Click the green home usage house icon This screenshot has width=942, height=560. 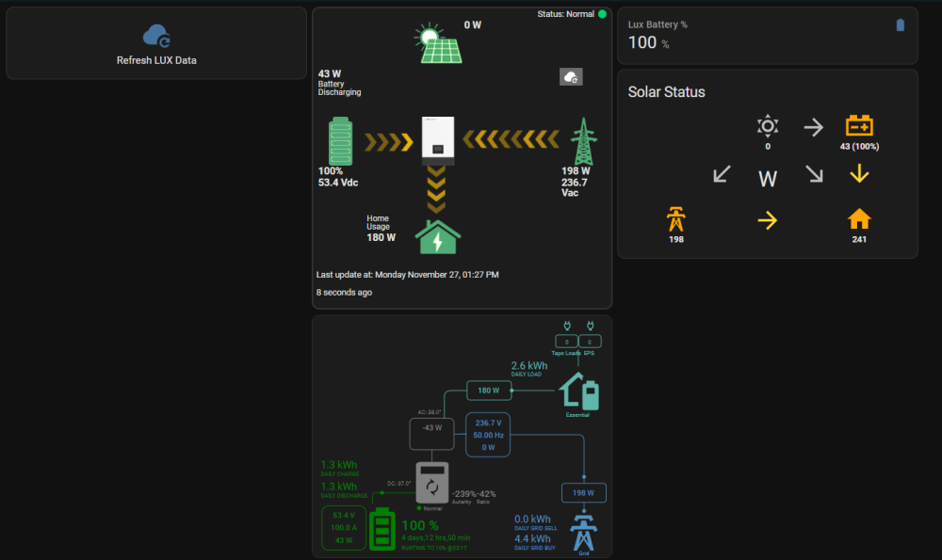tap(438, 237)
